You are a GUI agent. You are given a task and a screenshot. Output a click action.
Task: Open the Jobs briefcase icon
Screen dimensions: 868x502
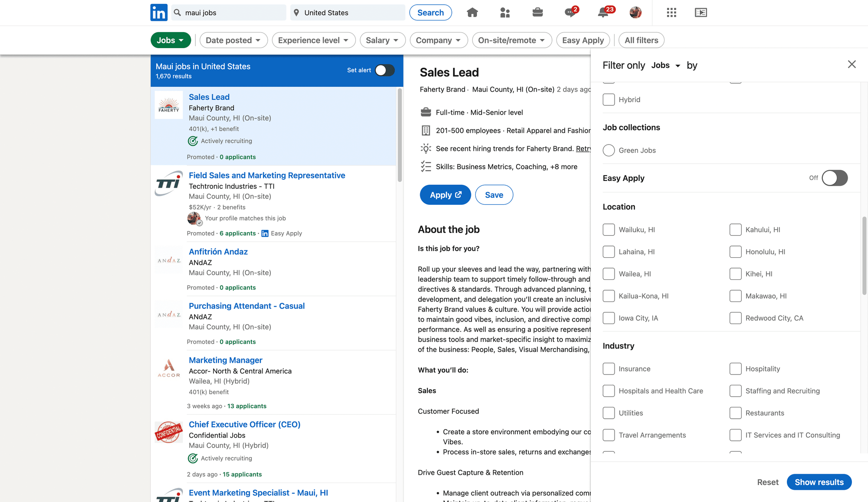tap(537, 13)
